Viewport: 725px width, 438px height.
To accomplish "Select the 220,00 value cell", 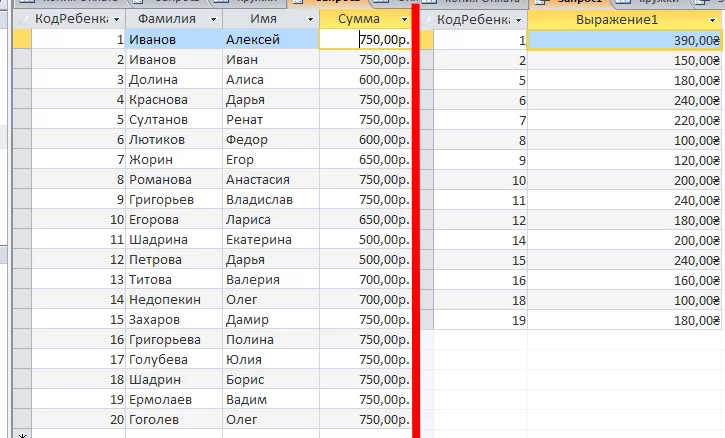I will click(624, 120).
